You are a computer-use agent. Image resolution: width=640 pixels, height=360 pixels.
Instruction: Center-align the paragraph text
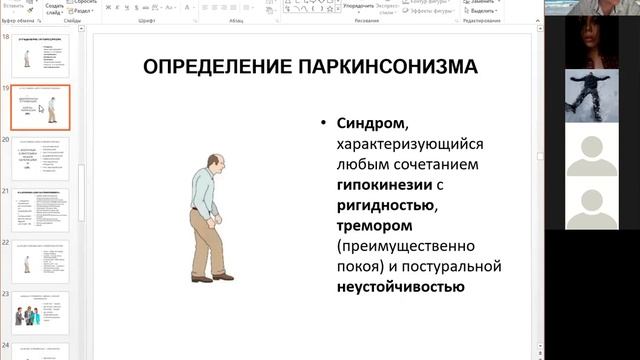(x=215, y=7)
